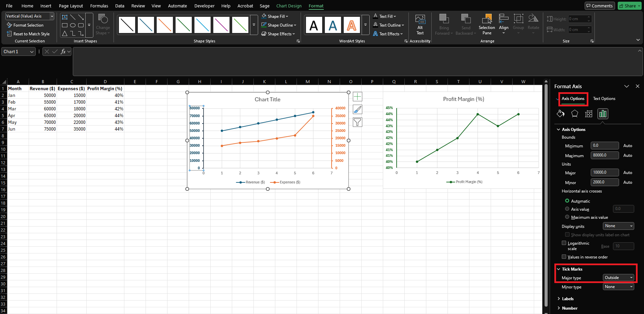
Task: Select the orange line shape style swatch
Action: click(164, 25)
